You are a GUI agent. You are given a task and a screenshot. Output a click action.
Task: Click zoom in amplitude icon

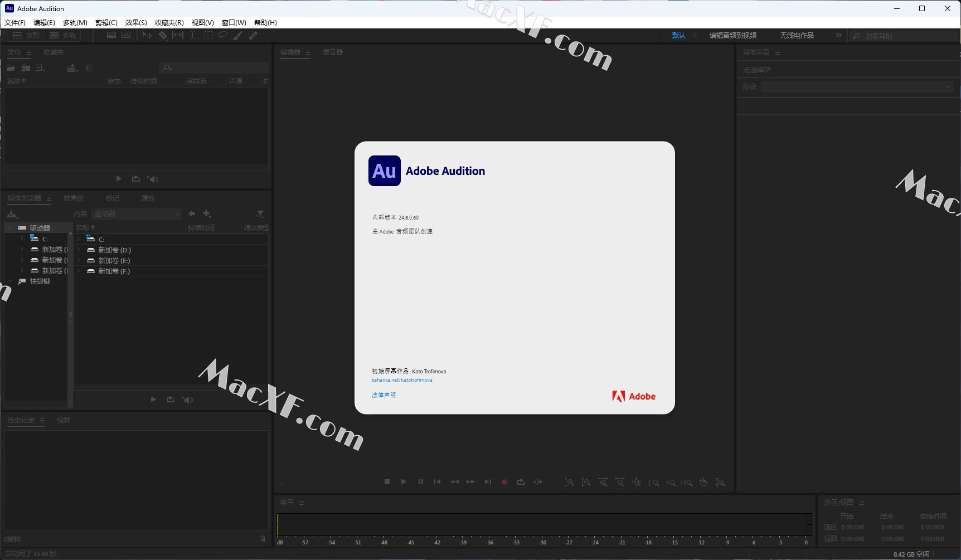coord(569,483)
